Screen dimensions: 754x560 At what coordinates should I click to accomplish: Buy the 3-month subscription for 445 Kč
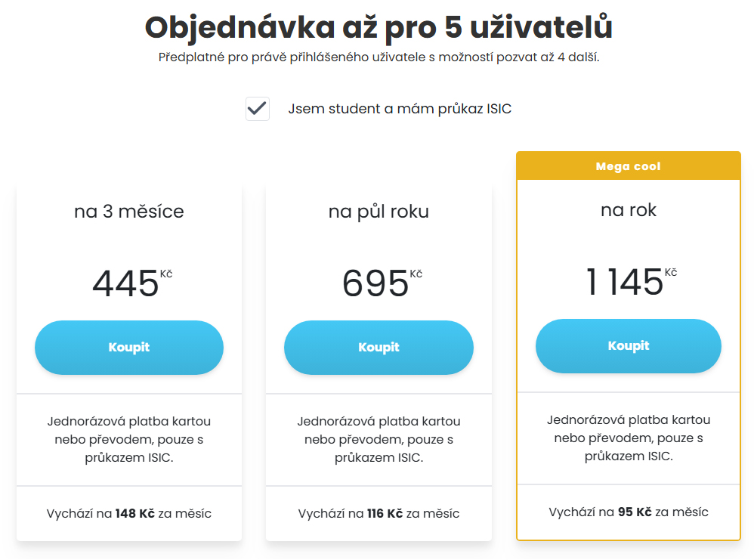(129, 348)
